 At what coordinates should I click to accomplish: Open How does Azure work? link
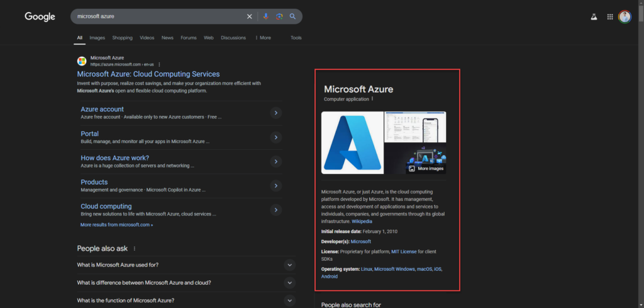coord(115,158)
